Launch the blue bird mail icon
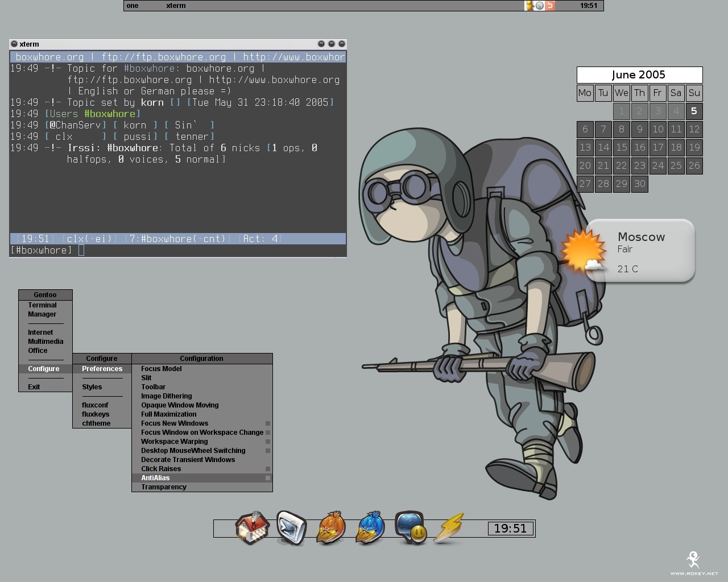 pos(370,528)
